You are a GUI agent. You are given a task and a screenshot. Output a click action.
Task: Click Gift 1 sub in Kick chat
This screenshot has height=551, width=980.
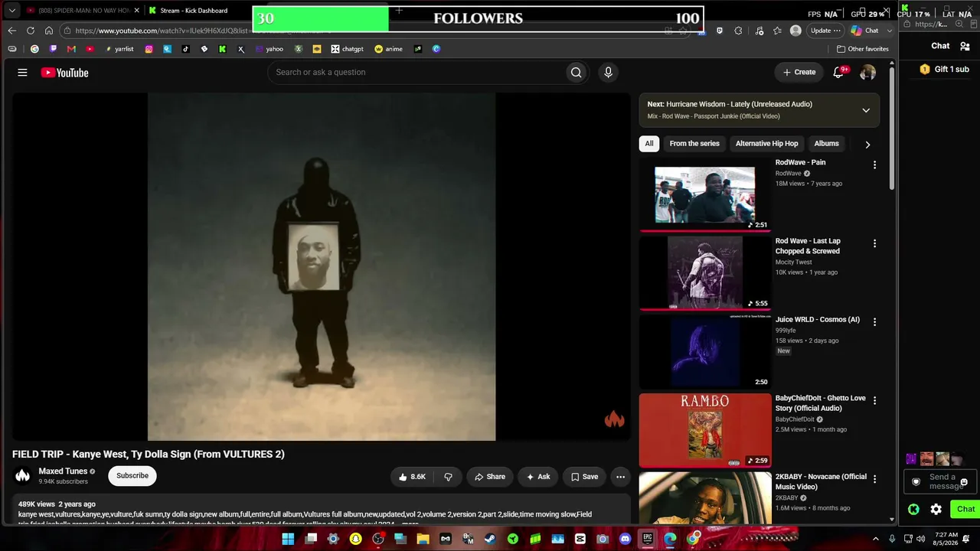coord(945,69)
